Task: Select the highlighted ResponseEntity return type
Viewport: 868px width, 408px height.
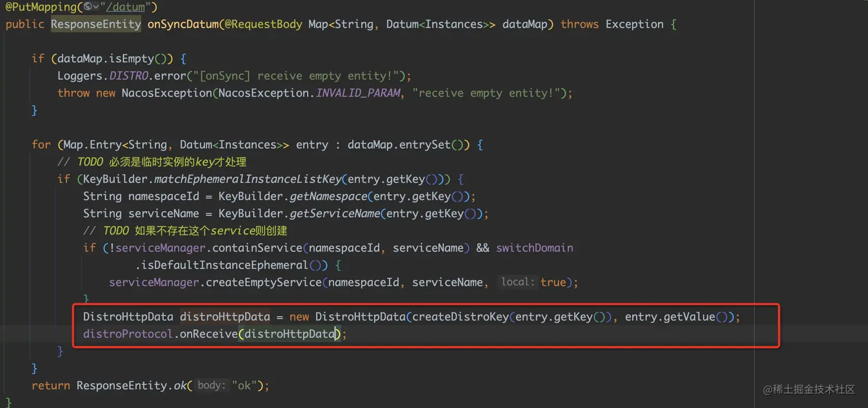Action: point(96,24)
